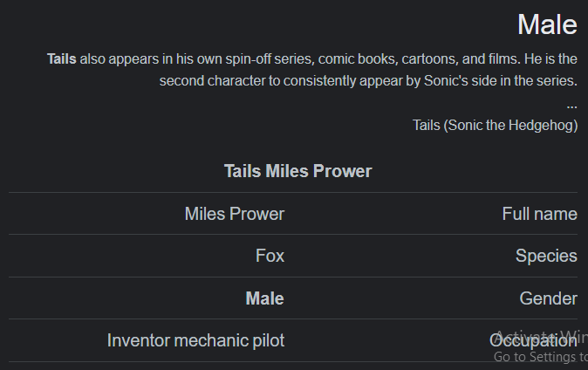Select the 'Fox' species value
The width and height of the screenshot is (588, 370).
270,256
